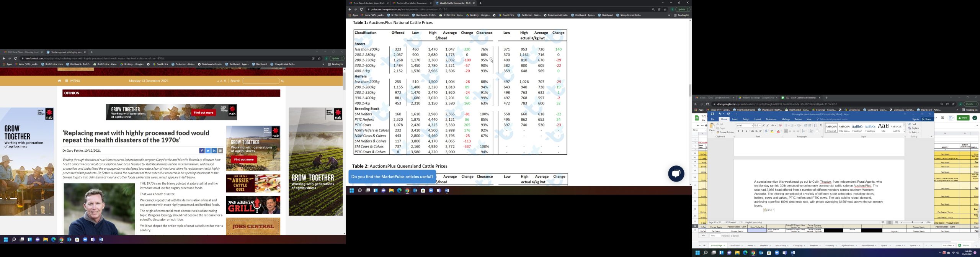Screen dimensions: 980x257
Task: Align text left in Word
Action: 786,131
